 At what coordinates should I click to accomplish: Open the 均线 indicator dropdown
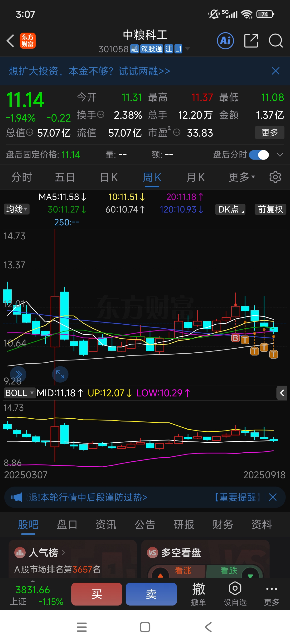pos(16,209)
